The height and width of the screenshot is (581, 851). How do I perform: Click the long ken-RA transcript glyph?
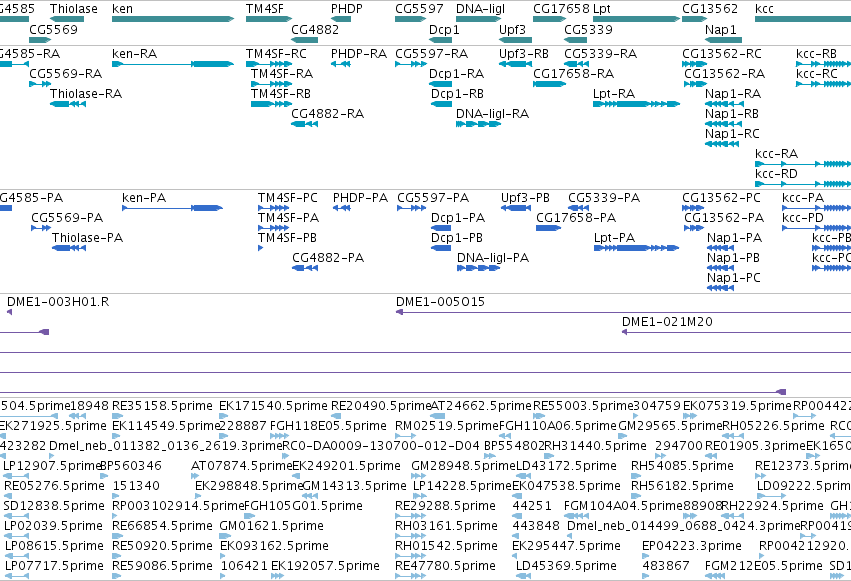173,64
